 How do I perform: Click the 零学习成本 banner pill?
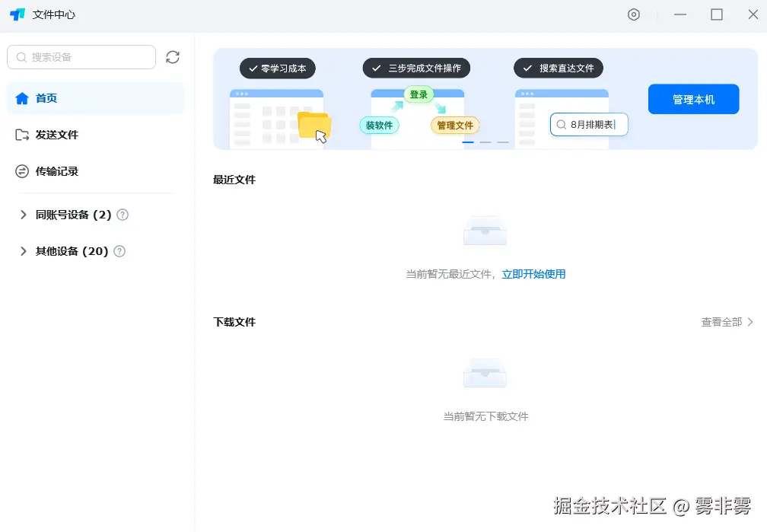(277, 68)
